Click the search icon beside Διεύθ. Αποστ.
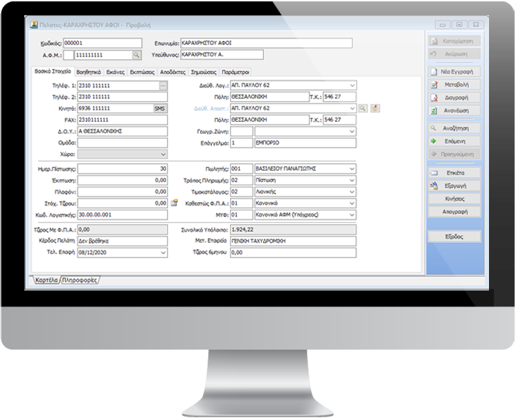 [363, 108]
